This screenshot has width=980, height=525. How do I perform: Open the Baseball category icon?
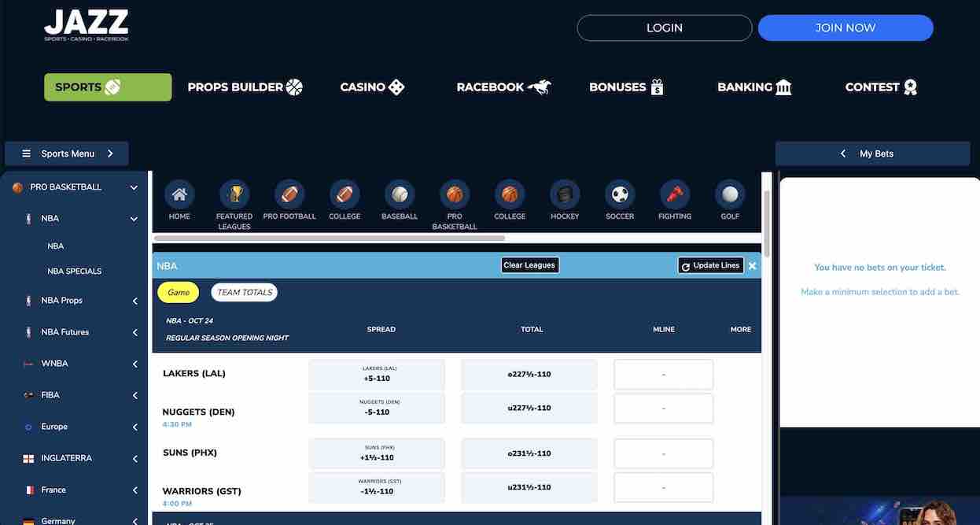click(x=399, y=196)
